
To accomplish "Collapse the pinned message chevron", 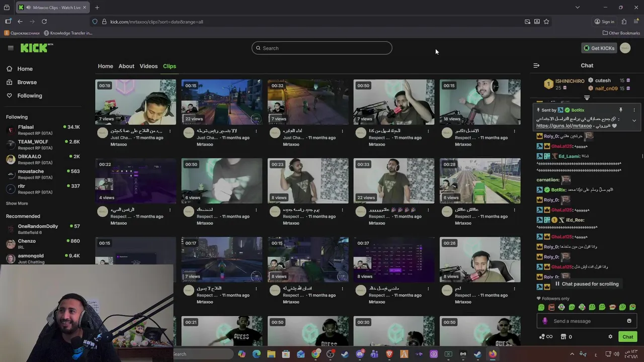I will click(634, 121).
